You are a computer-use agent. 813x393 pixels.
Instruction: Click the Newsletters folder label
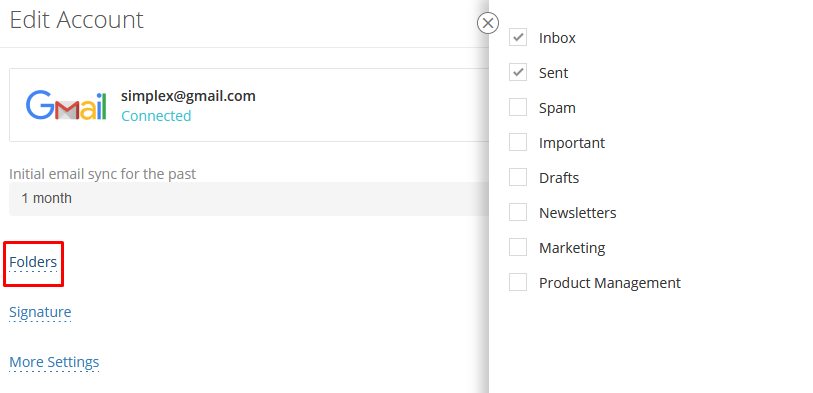(x=578, y=213)
